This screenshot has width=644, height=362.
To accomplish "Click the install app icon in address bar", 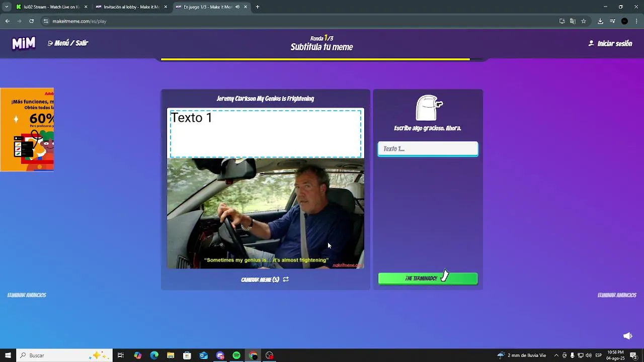I will click(562, 21).
